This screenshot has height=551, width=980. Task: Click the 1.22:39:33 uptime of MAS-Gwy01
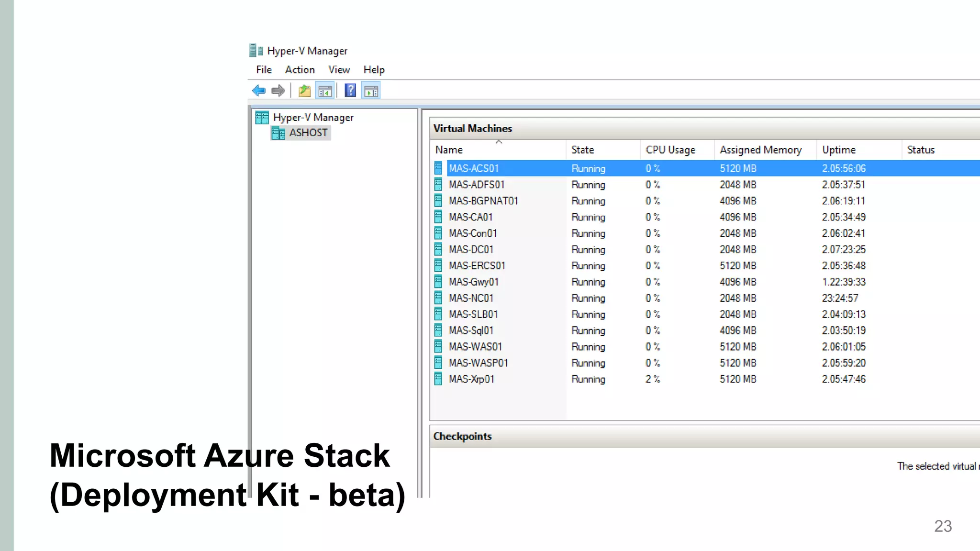pos(844,282)
